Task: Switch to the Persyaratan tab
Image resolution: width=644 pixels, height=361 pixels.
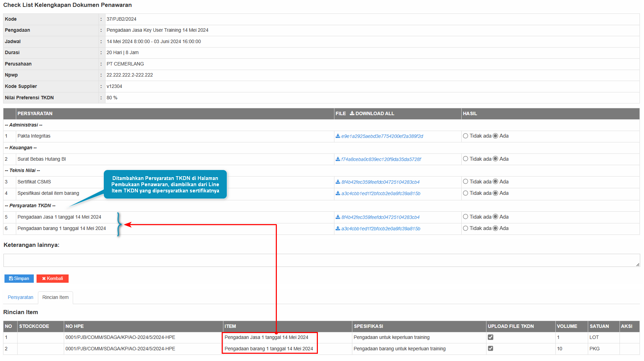Action: click(21, 297)
